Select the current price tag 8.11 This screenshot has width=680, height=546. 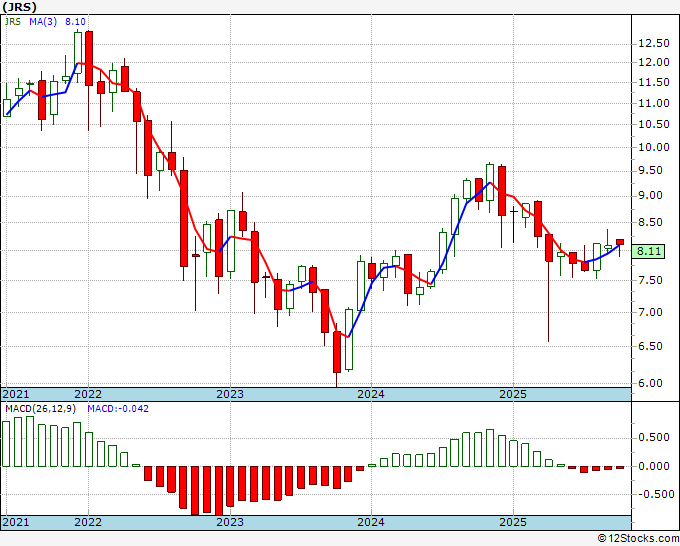point(648,251)
